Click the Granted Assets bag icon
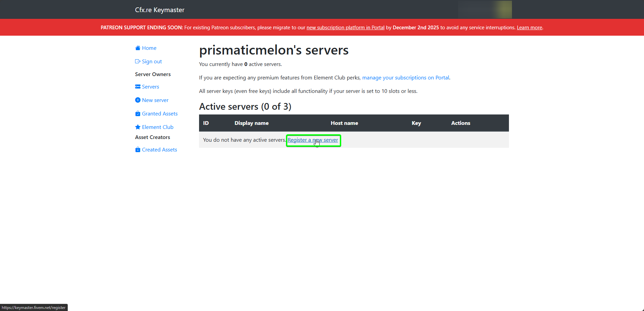The width and height of the screenshot is (644, 311). [x=137, y=113]
